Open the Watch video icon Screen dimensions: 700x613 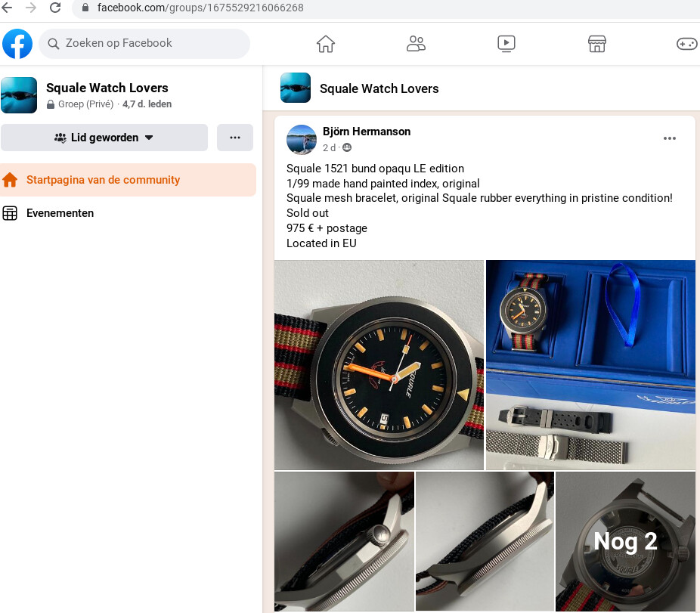tap(506, 44)
